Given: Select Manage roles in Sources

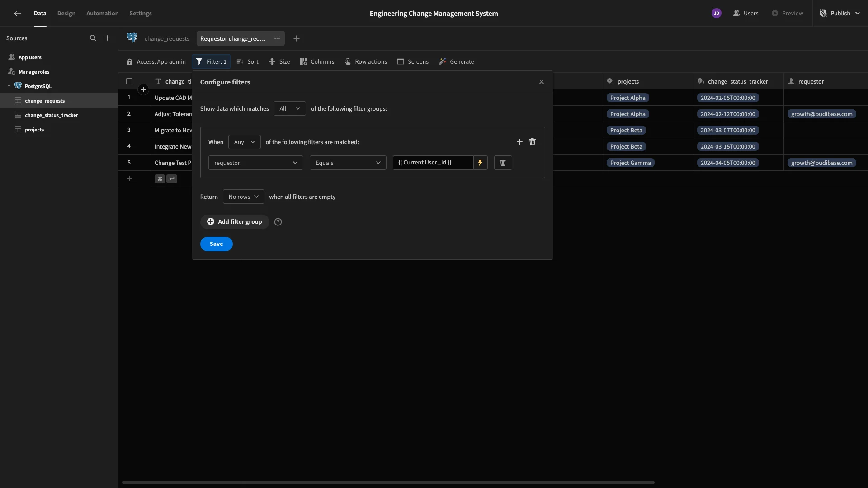Looking at the screenshot, I should pos(34,72).
